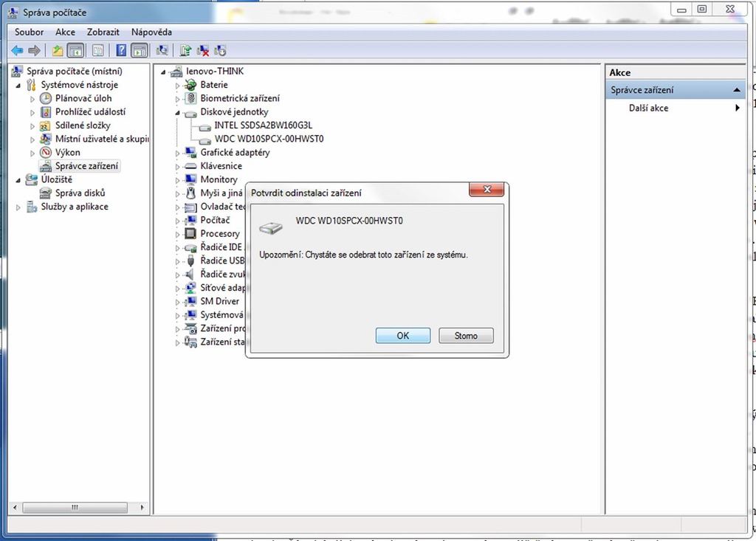This screenshot has width=756, height=541.
Task: Click the blue Back arrow in toolbar
Action: click(x=17, y=50)
